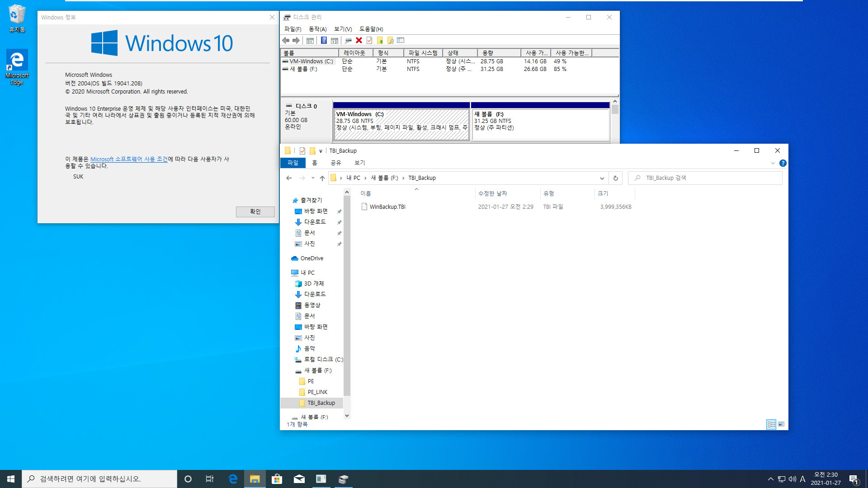Open the Explorer help question mark icon
Screen dimensions: 868x488
click(x=783, y=163)
